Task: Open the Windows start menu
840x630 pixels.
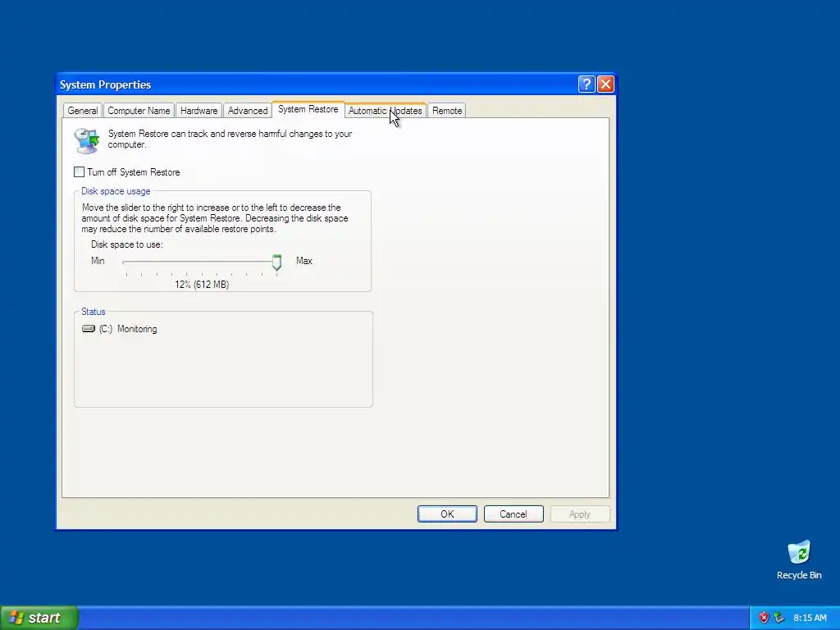Action: click(39, 618)
